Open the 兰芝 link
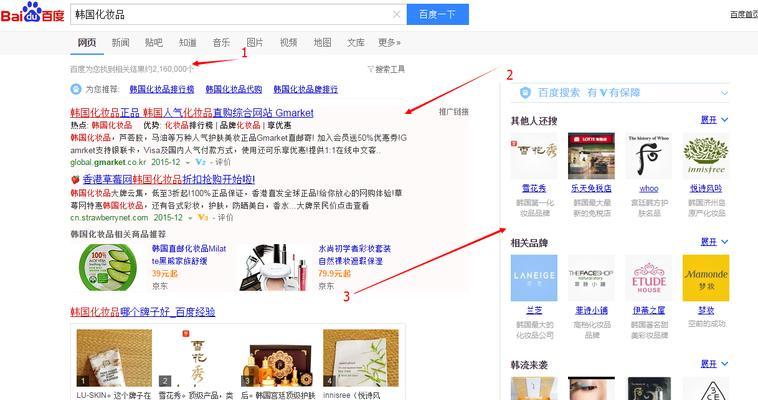The image size is (758, 400). (534, 310)
